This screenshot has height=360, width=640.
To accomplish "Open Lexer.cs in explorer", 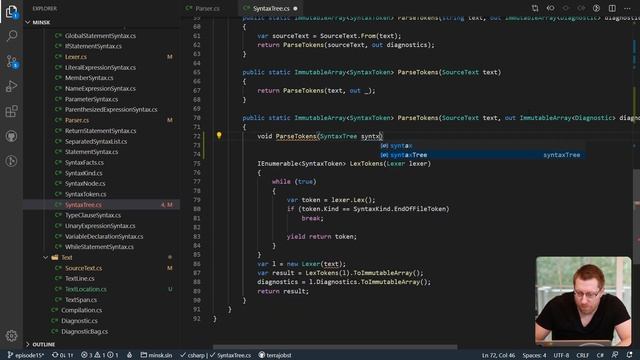I will pyautogui.click(x=76, y=57).
